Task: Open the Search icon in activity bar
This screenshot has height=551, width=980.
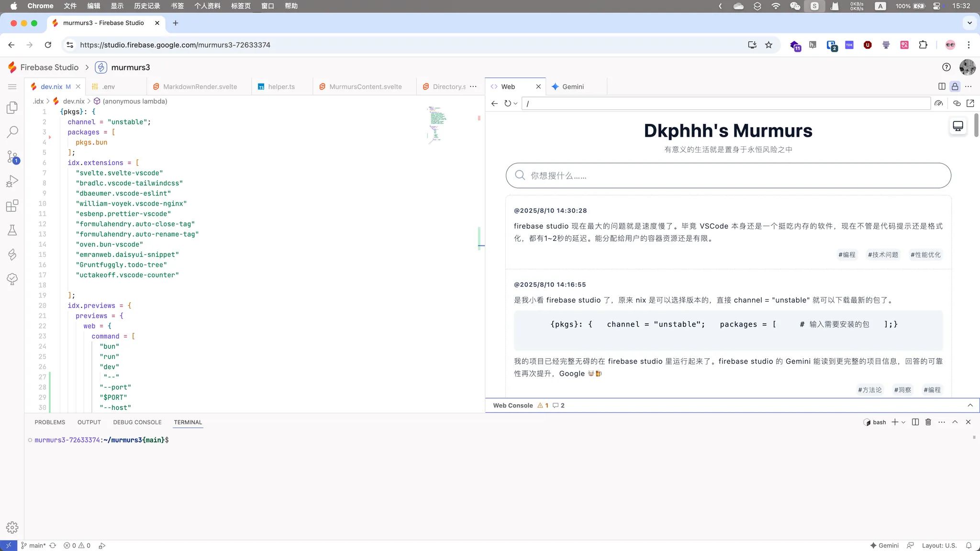Action: (x=12, y=132)
